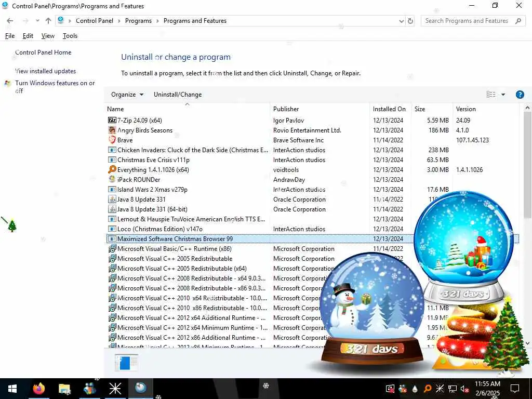Click the muted volume tray icon
Image resolution: width=532 pixels, height=399 pixels.
click(x=464, y=389)
